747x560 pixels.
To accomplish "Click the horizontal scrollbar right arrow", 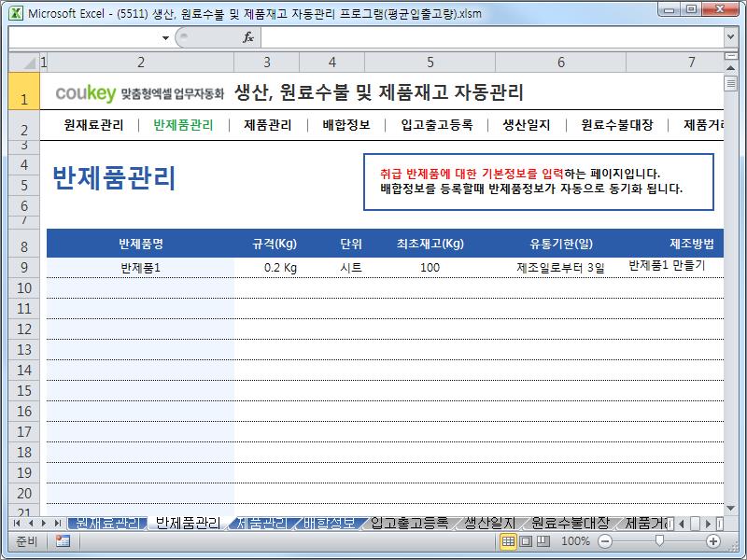I will click(709, 524).
